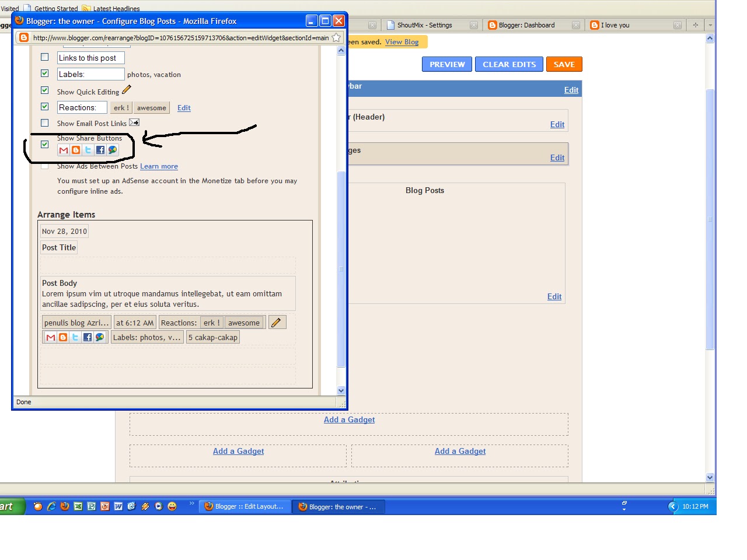Image resolution: width=747 pixels, height=560 pixels.
Task: Expand hidden system tray icons arrow
Action: 673,506
